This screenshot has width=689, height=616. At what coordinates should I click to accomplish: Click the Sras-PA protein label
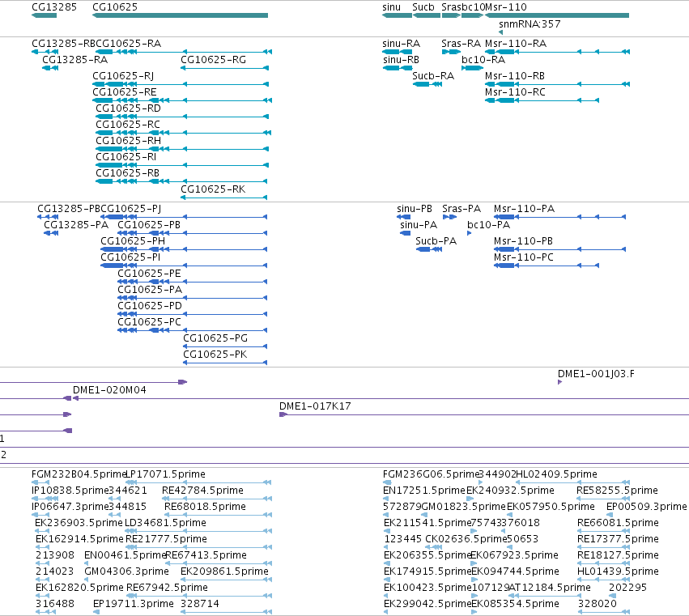tap(461, 209)
